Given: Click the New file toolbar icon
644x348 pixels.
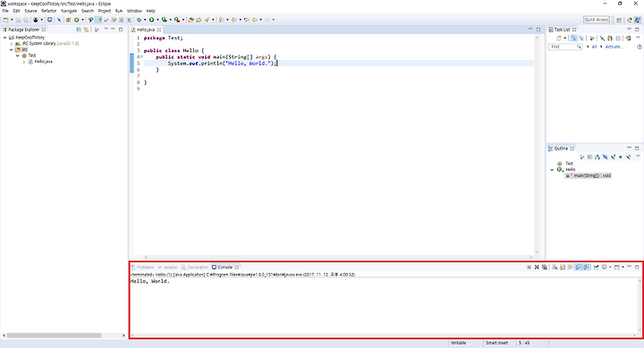Looking at the screenshot, I should click(5, 20).
